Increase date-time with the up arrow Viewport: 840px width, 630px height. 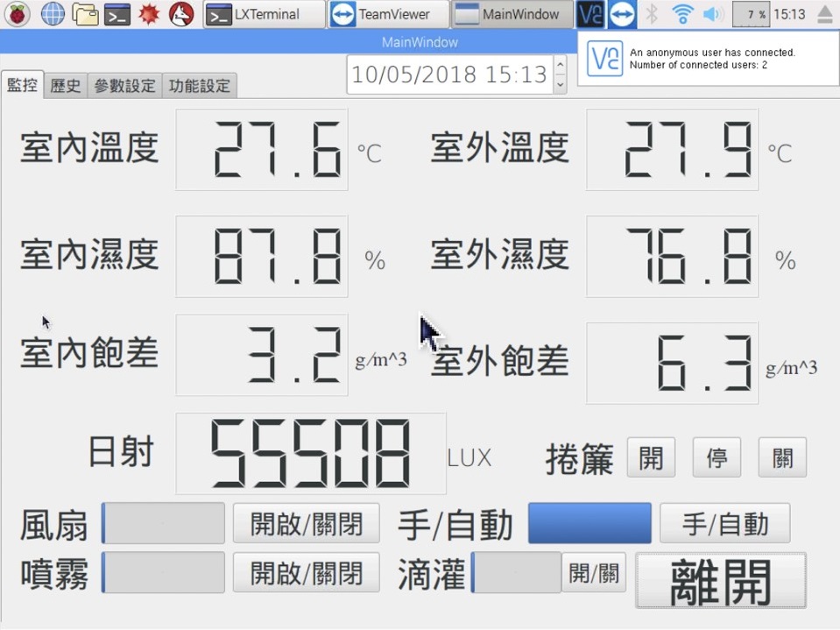pyautogui.click(x=561, y=66)
